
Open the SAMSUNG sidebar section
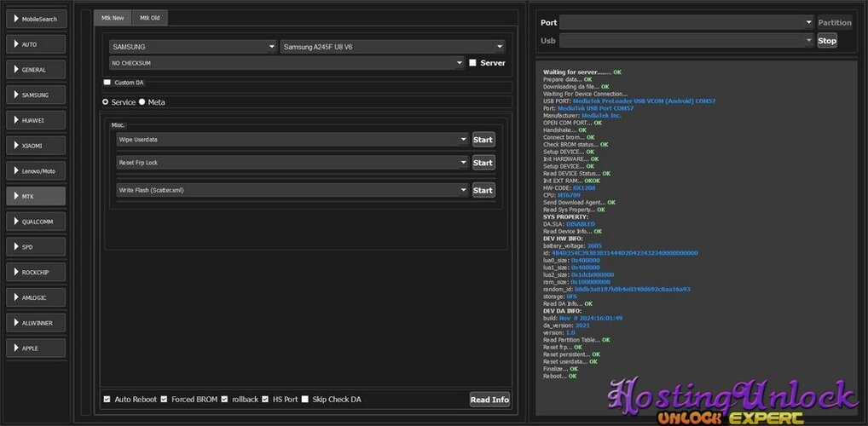click(36, 95)
